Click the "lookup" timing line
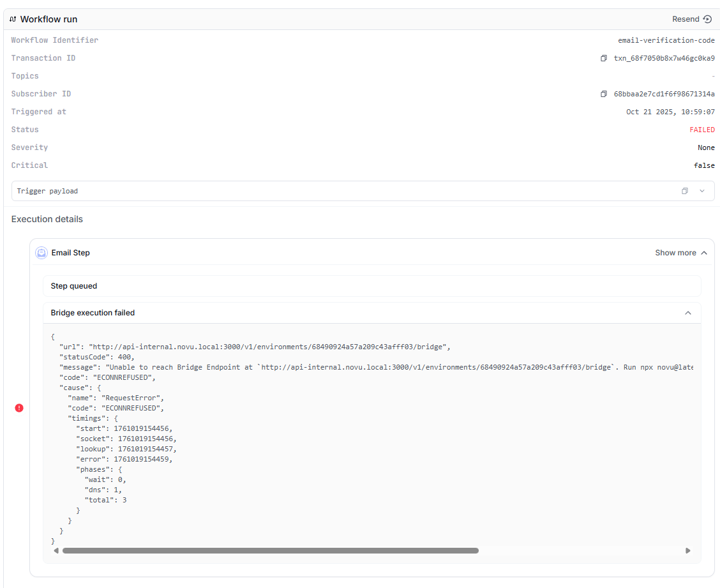 126,449
